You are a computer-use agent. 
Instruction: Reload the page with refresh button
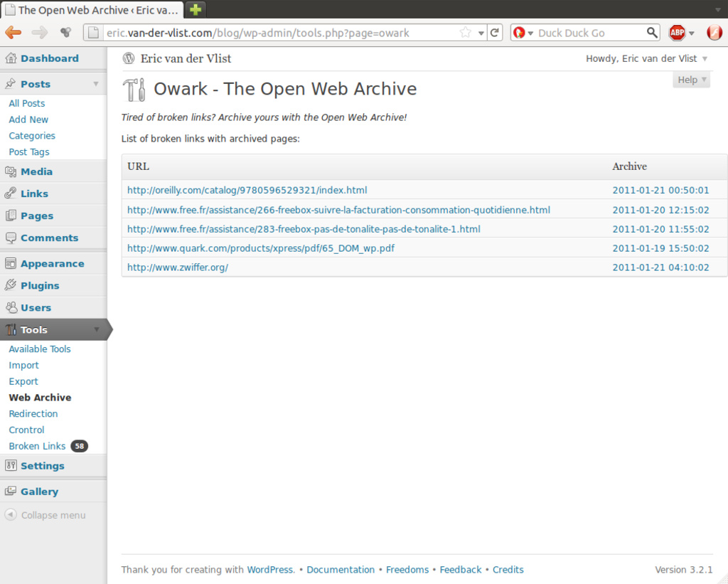pos(496,33)
